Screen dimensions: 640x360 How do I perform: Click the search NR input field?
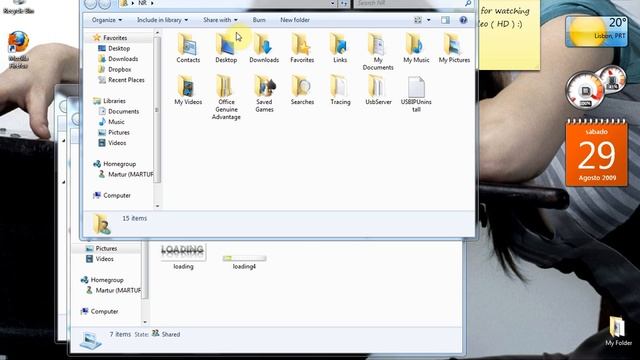[409, 3]
